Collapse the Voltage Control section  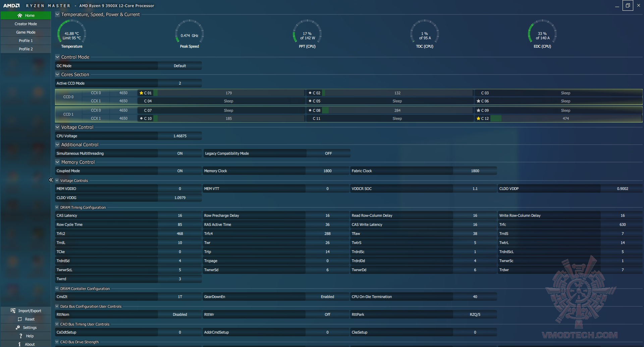[57, 127]
